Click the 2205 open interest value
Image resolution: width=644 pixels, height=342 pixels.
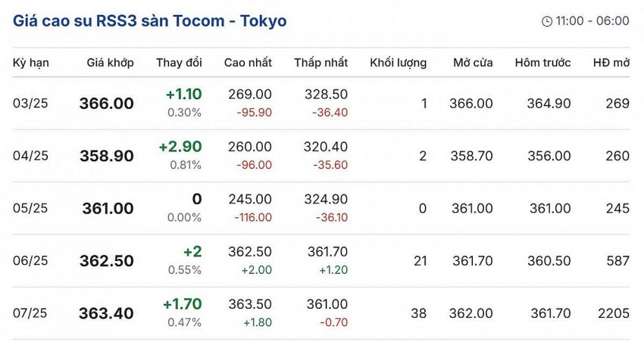pos(612,313)
